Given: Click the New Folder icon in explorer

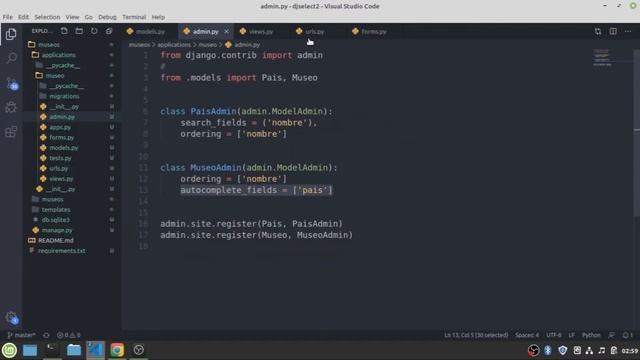Looking at the screenshot, I should point(79,31).
